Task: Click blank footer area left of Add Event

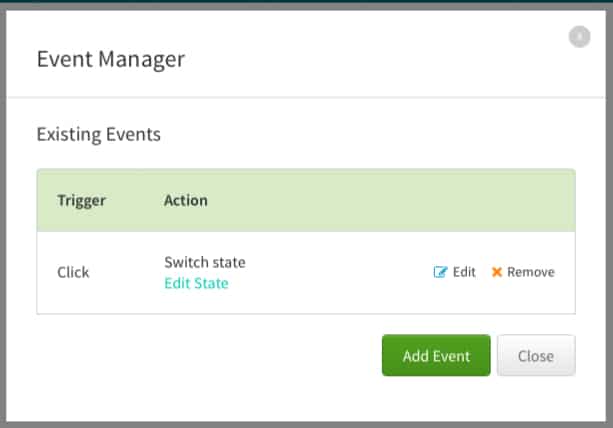Action: click(200, 356)
